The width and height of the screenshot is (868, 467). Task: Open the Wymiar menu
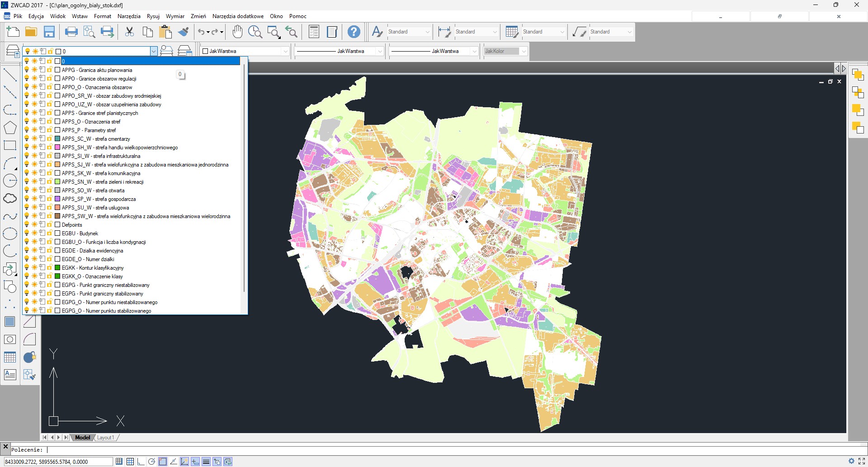175,16
